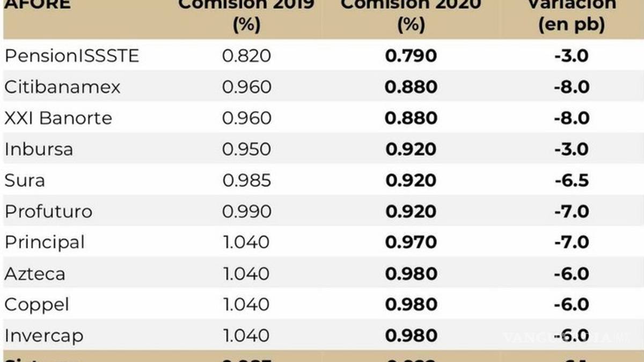Click the Comisión 2020 column header
The width and height of the screenshot is (644, 362).
411,15
